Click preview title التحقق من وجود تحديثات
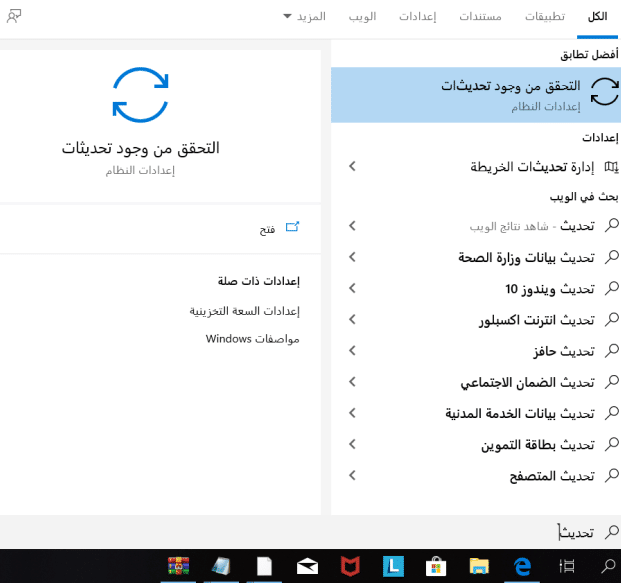This screenshot has width=621, height=583. pyautogui.click(x=141, y=148)
